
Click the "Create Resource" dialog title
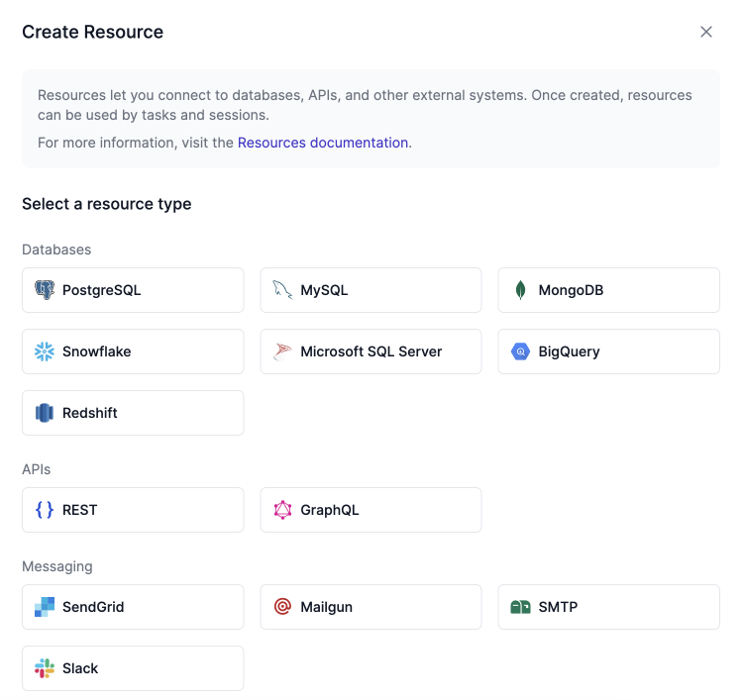pos(92,32)
